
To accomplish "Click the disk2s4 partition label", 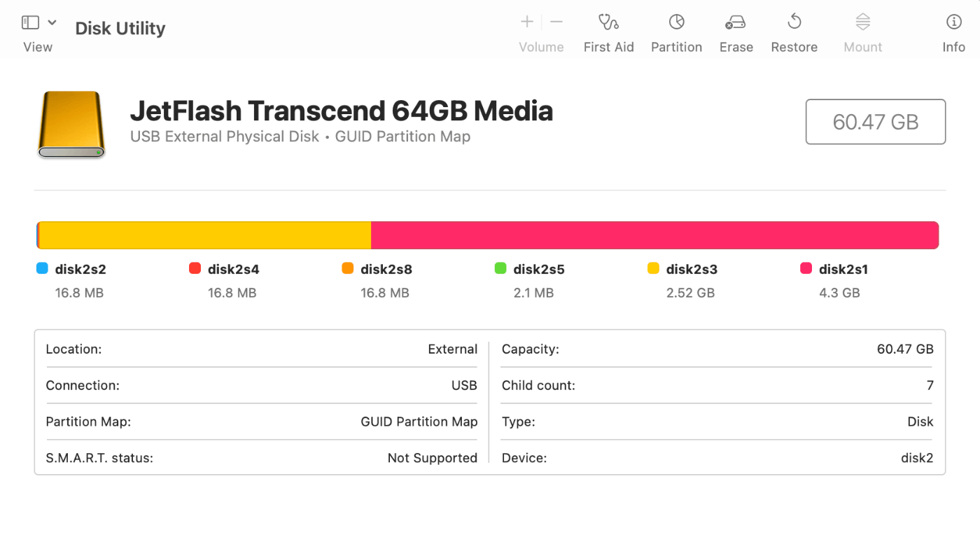I will pyautogui.click(x=233, y=269).
